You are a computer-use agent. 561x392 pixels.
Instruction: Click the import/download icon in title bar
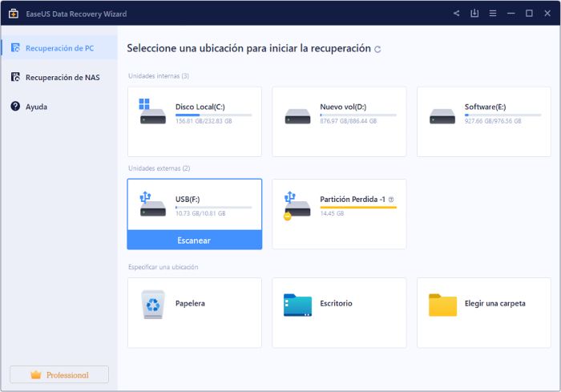click(x=474, y=14)
